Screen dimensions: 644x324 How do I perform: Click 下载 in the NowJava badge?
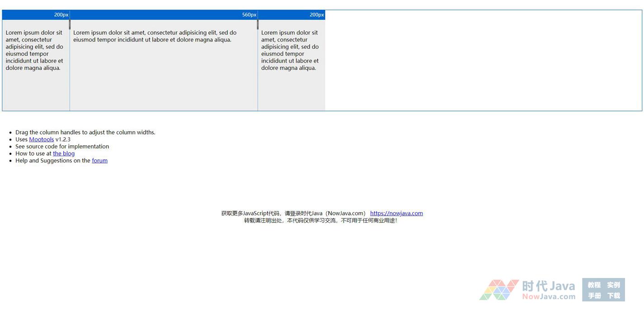pyautogui.click(x=613, y=296)
